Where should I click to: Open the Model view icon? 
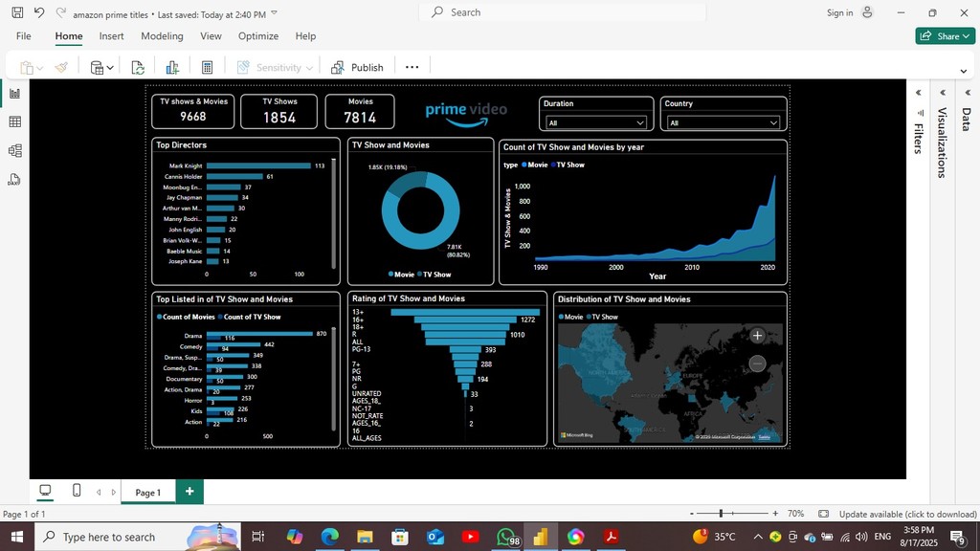point(14,150)
